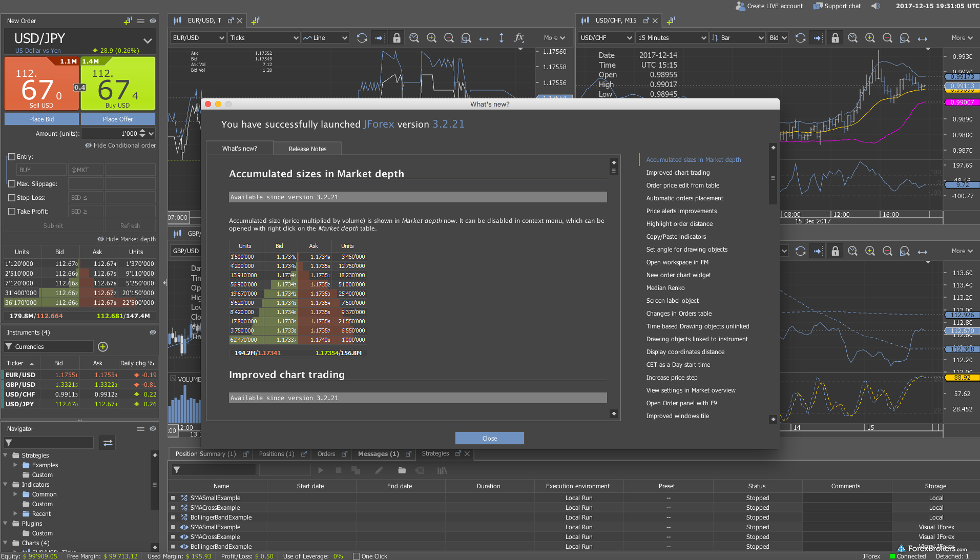Screen dimensions: 980x560
Task: Toggle sound speaker icon in top bar
Action: point(875,6)
